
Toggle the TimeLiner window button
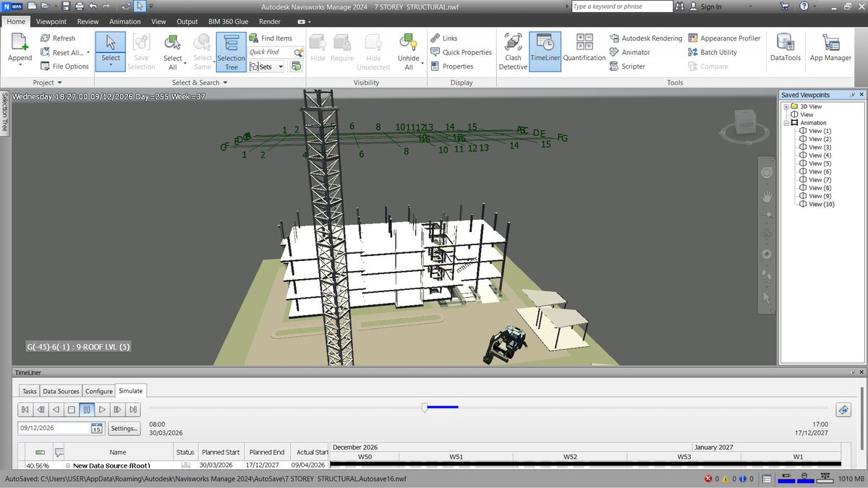[x=545, y=51]
